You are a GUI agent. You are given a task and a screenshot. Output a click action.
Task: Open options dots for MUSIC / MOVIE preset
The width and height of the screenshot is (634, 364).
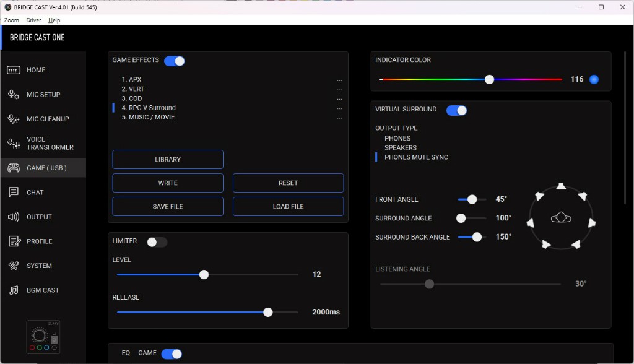(339, 118)
